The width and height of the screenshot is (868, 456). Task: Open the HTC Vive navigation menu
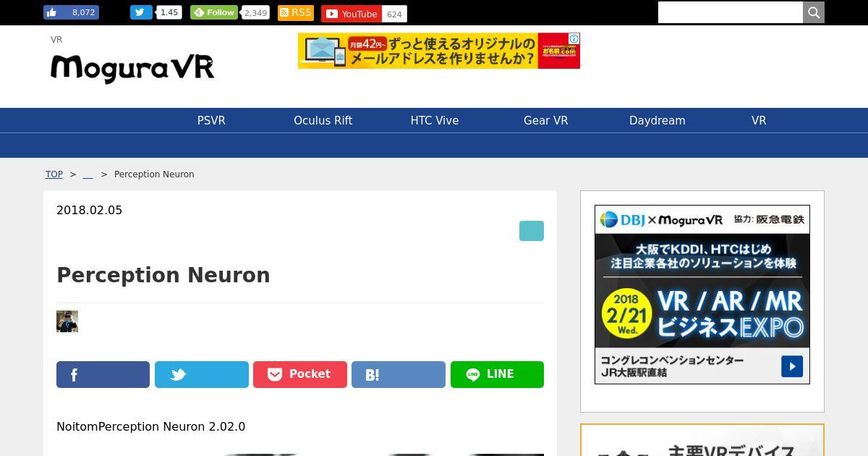435,120
